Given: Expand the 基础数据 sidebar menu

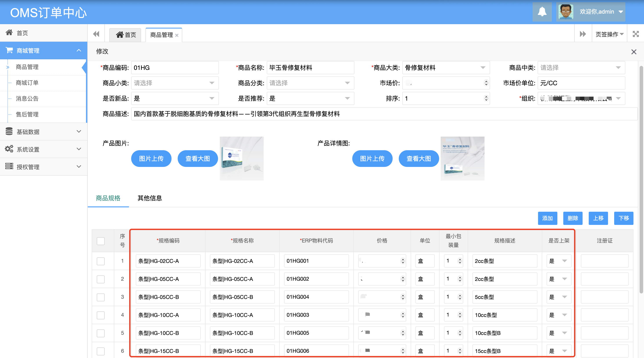Looking at the screenshot, I should (x=79, y=131).
